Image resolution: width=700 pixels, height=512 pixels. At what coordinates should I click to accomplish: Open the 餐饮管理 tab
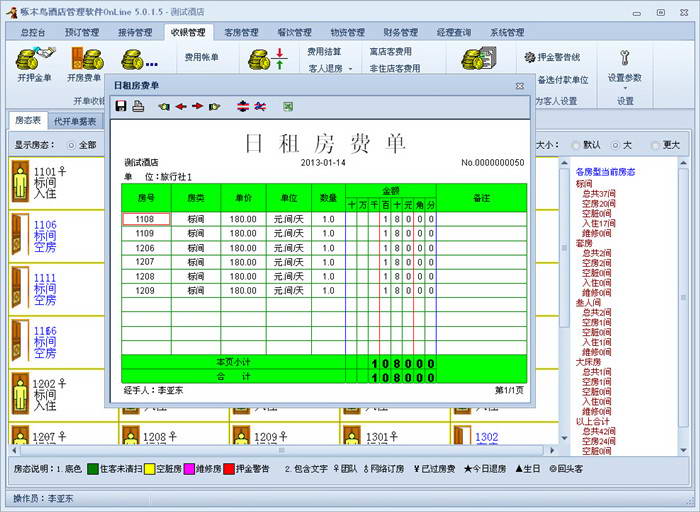pos(295,32)
